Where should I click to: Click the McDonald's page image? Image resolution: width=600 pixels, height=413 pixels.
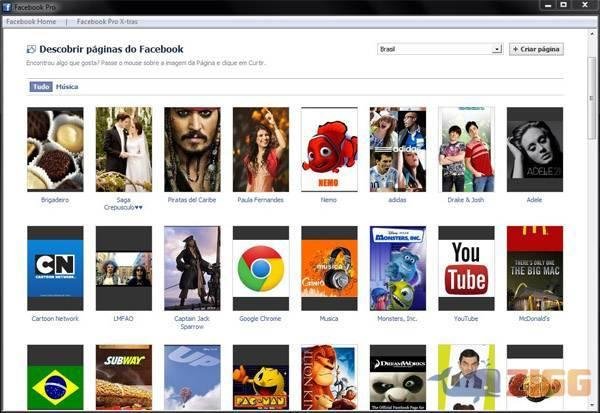coord(534,267)
